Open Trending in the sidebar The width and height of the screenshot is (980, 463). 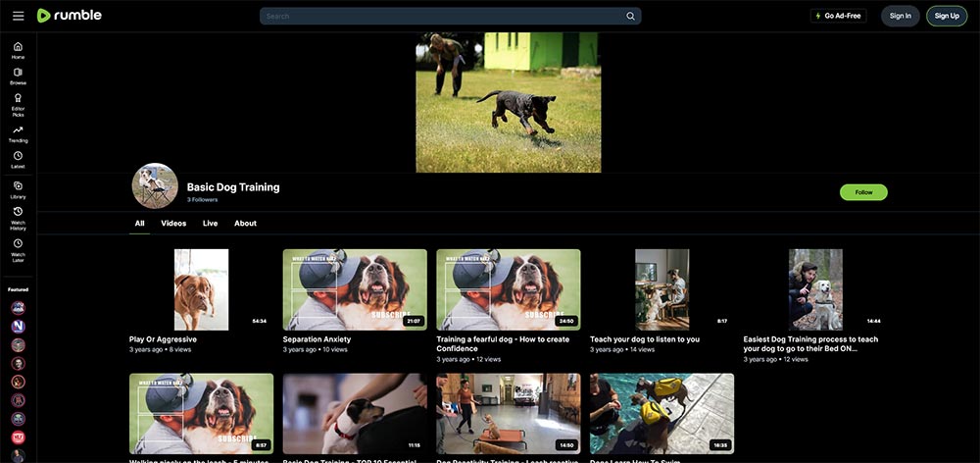pyautogui.click(x=18, y=133)
